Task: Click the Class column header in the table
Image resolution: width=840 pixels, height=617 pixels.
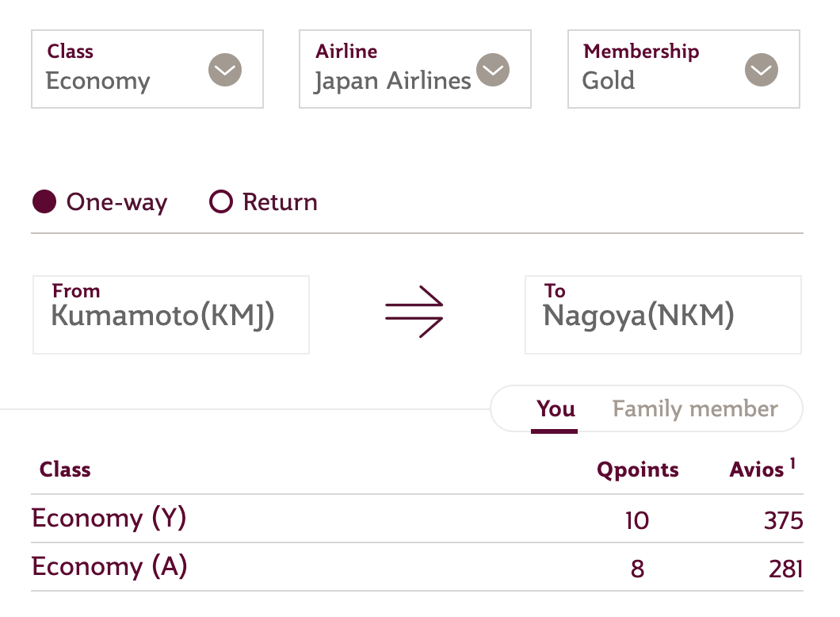Action: click(65, 469)
